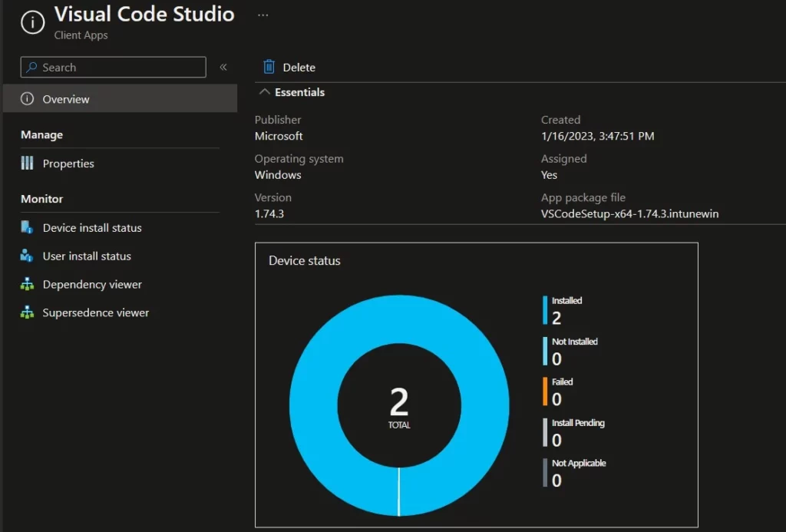Click the Properties bars icon

pos(27,163)
